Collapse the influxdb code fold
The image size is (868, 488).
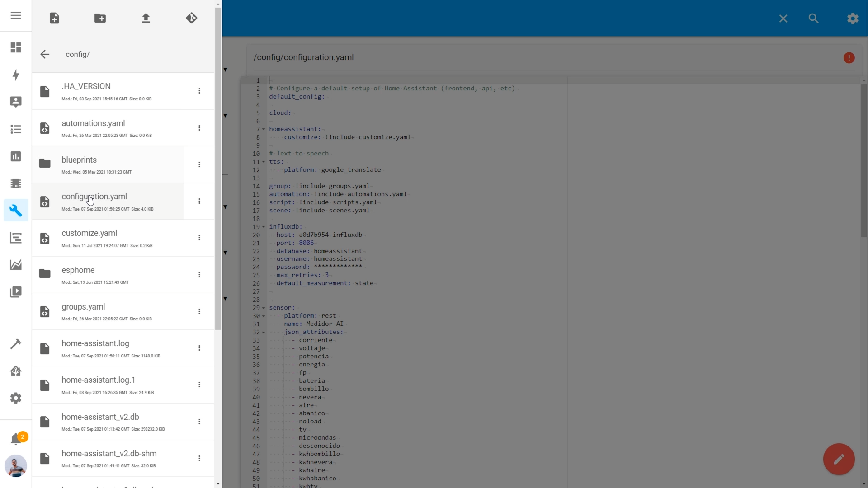click(x=264, y=227)
